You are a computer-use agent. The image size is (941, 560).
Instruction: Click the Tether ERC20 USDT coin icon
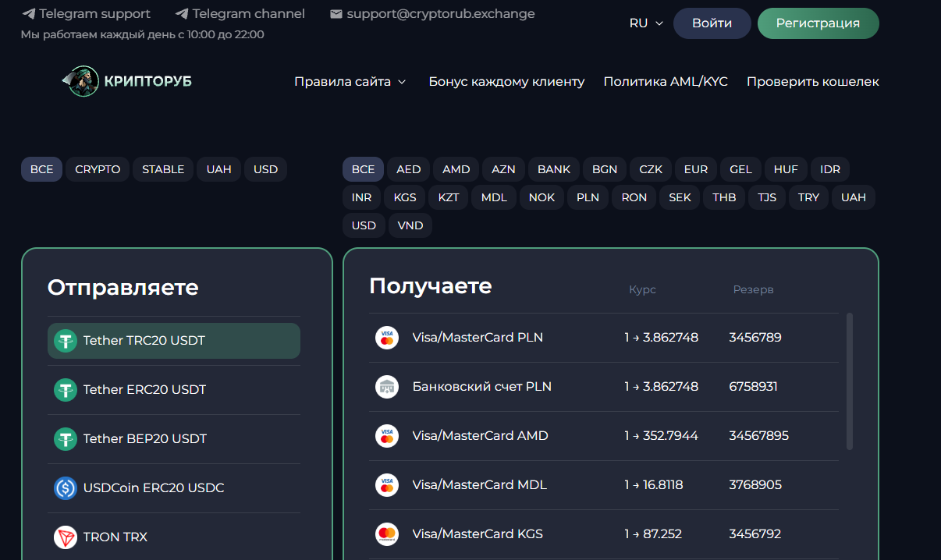tap(66, 389)
